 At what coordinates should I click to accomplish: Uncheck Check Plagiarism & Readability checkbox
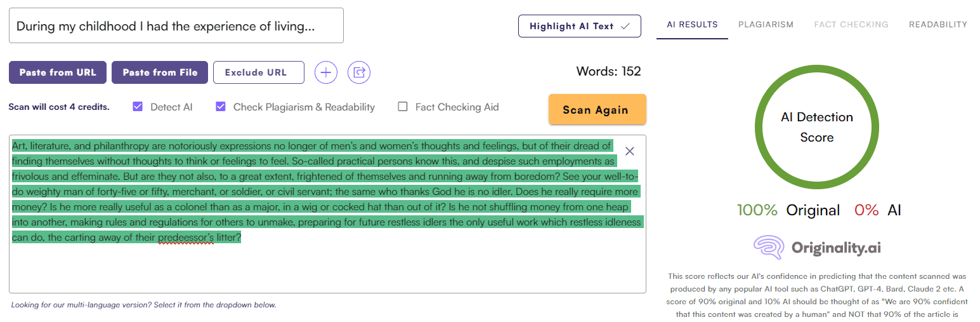click(221, 107)
